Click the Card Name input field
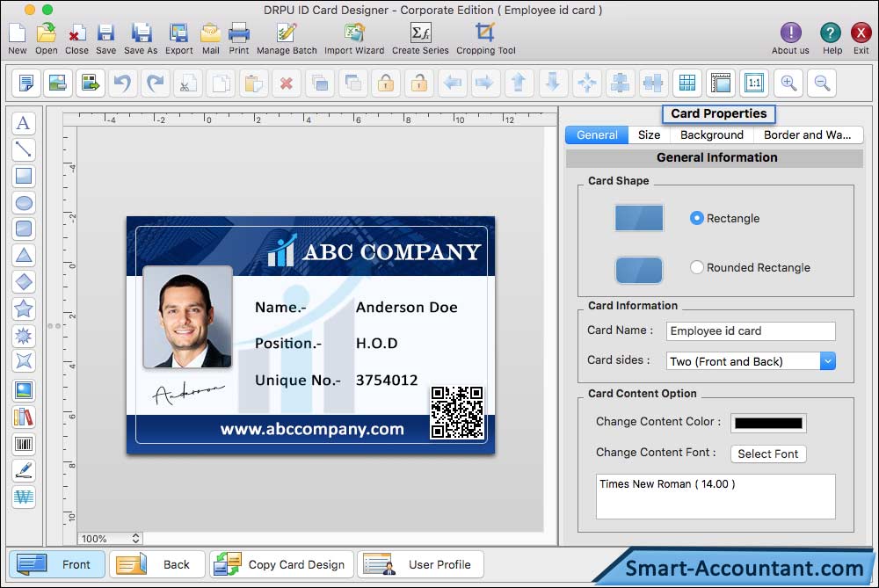 (x=751, y=330)
